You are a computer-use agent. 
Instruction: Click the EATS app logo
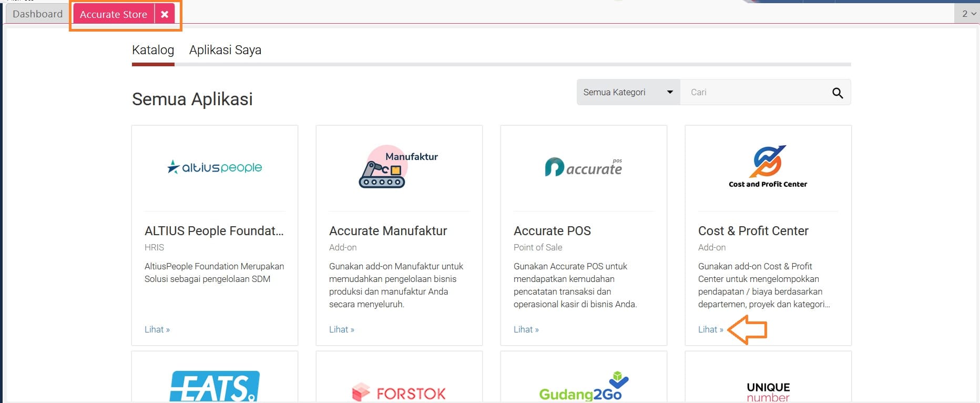pyautogui.click(x=215, y=387)
